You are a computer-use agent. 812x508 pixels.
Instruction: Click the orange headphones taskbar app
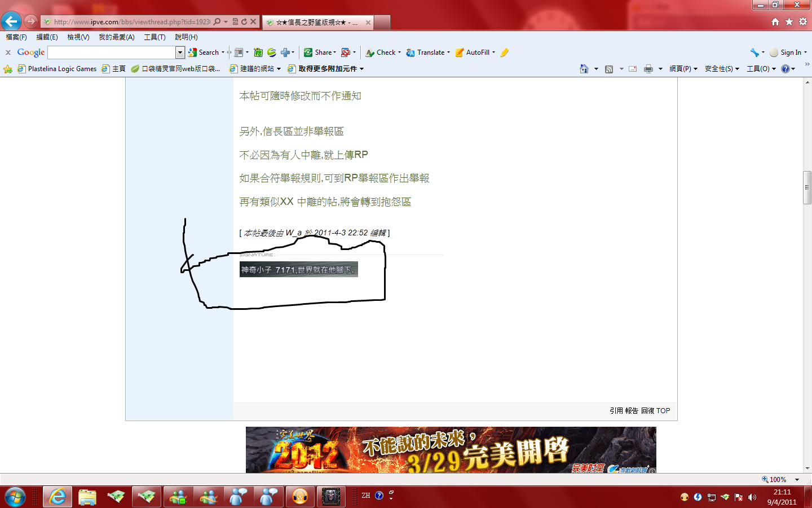coord(300,497)
